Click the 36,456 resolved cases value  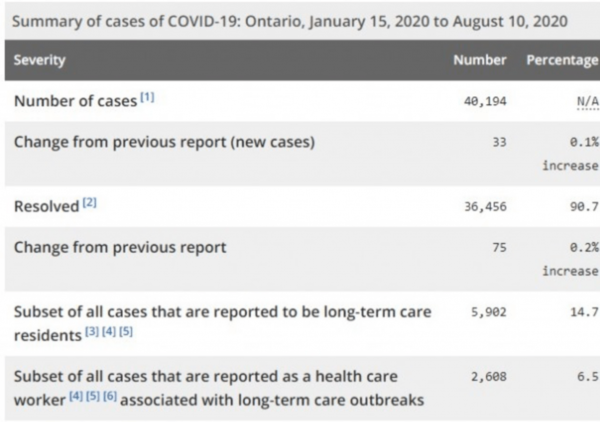(x=487, y=205)
